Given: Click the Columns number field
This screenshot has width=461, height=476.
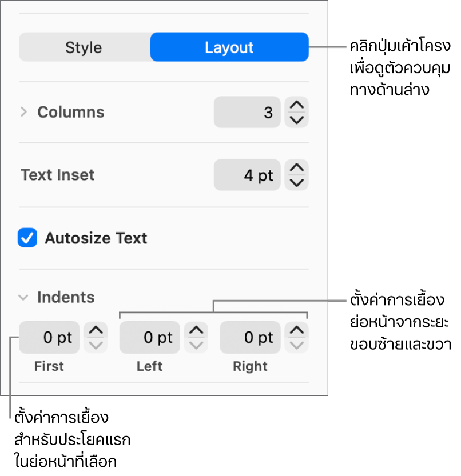Looking at the screenshot, I should coord(247,112).
